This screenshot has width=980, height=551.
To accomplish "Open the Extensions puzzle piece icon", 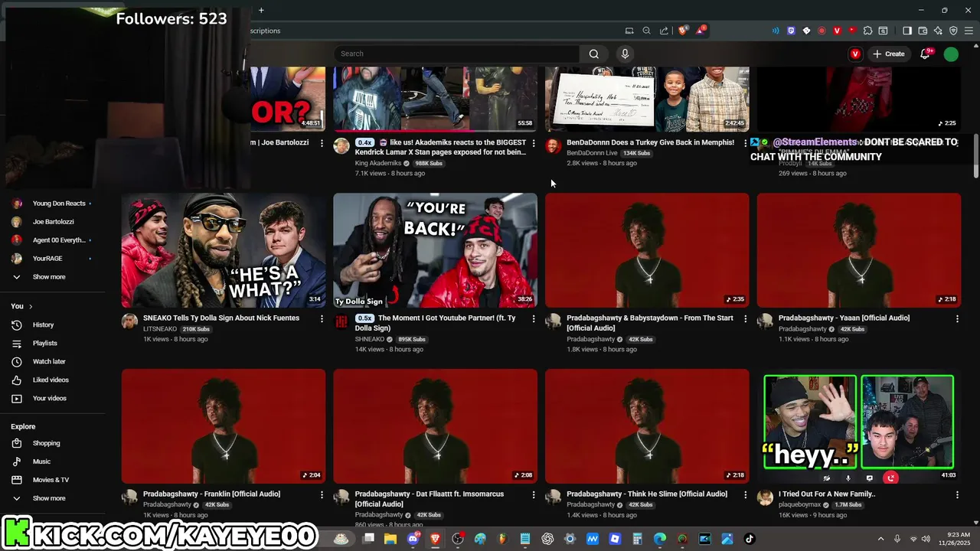I will click(867, 31).
